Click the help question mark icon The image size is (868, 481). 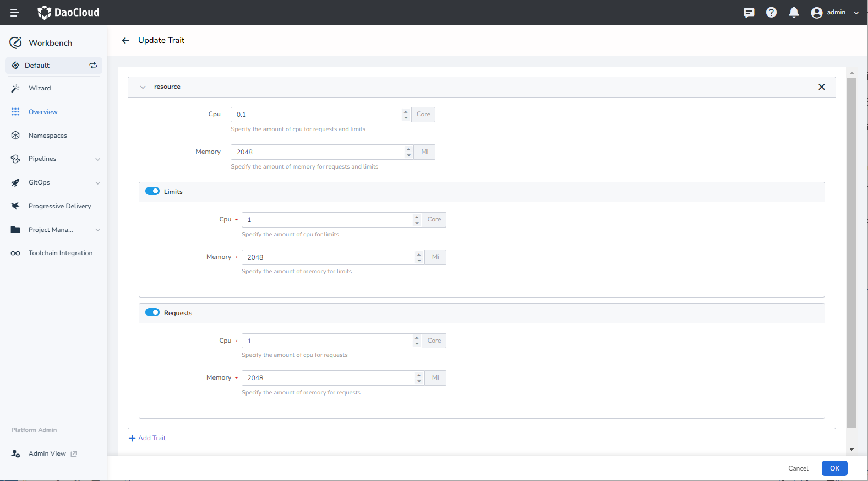tap(771, 13)
